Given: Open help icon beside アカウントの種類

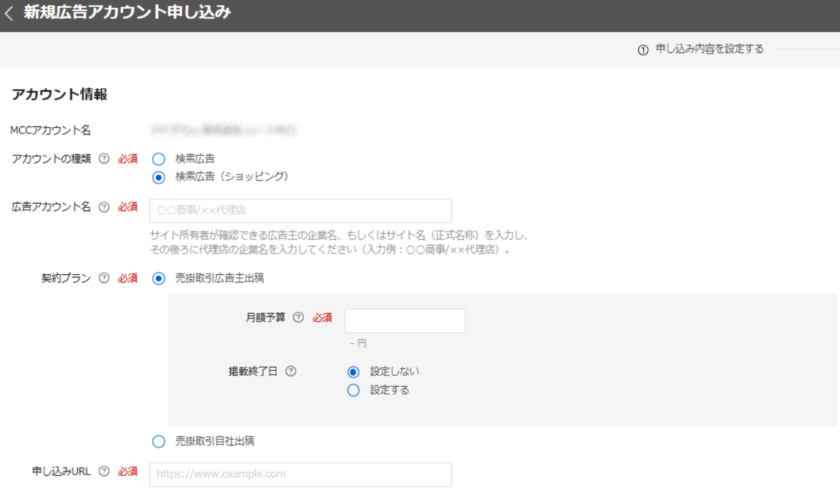Looking at the screenshot, I should point(104,159).
